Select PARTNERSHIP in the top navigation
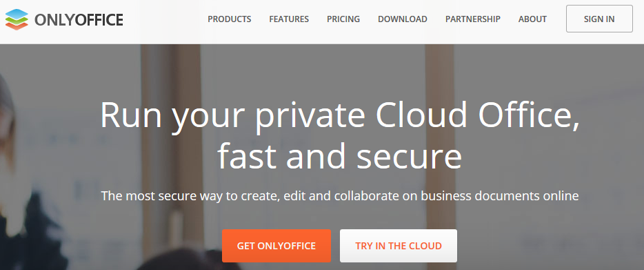This screenshot has width=644, height=270. [x=473, y=19]
